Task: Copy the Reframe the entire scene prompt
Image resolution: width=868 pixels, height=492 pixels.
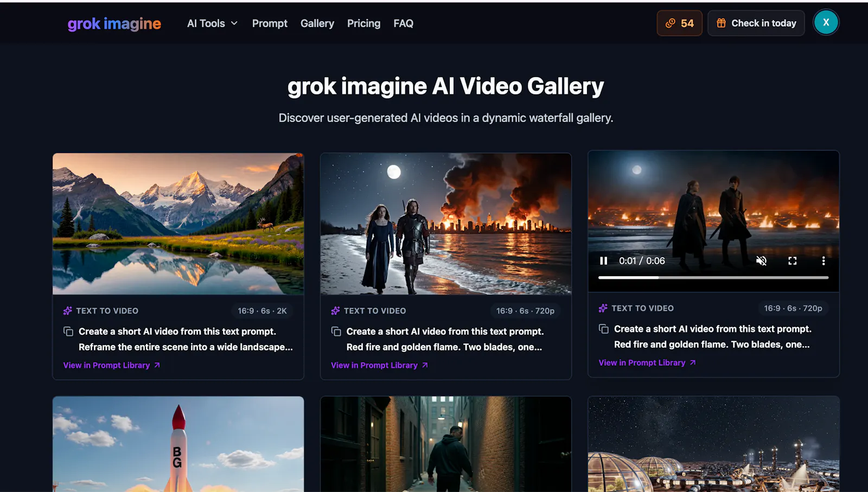Action: click(68, 331)
